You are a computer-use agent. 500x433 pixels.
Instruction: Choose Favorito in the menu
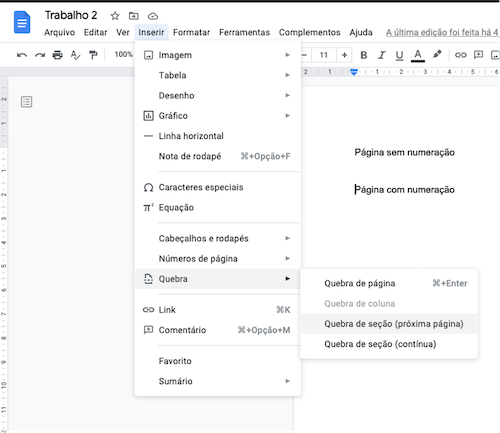tap(218, 361)
